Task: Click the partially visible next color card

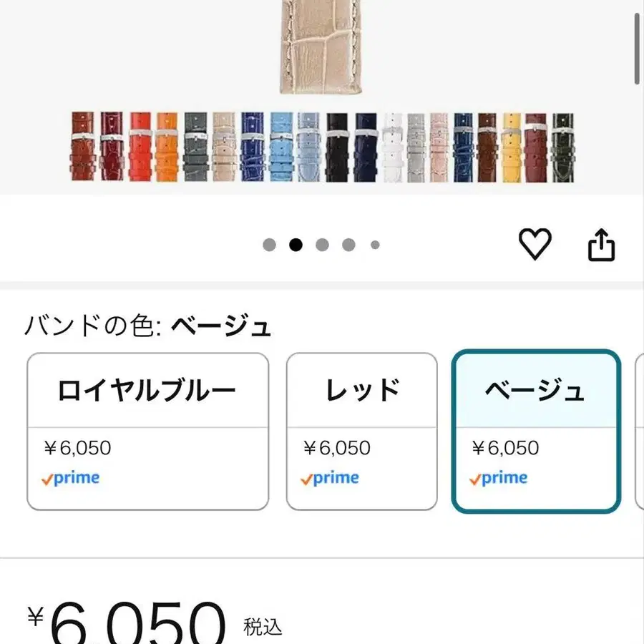Action: click(640, 428)
